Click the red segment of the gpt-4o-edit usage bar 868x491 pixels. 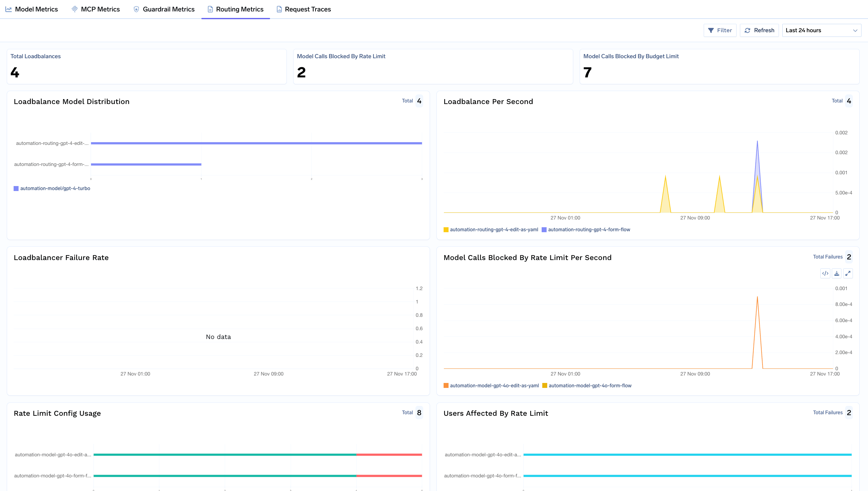click(389, 454)
